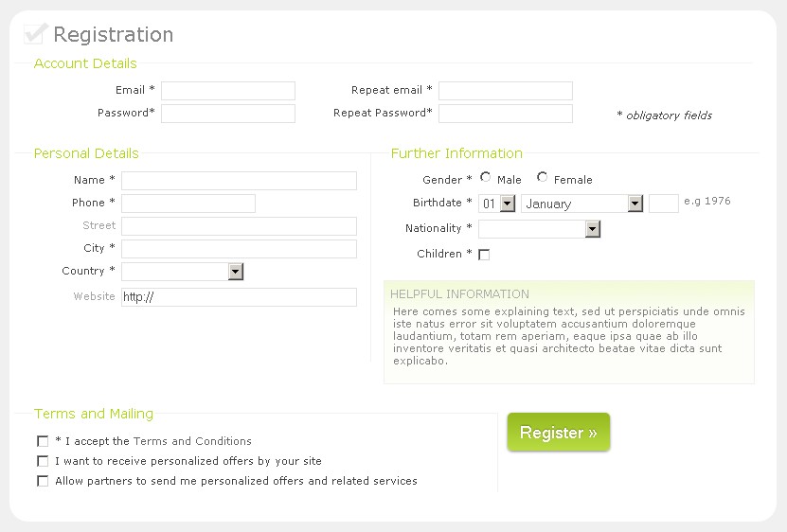The image size is (787, 532).
Task: Focus the Website field containing http://
Action: [x=239, y=297]
